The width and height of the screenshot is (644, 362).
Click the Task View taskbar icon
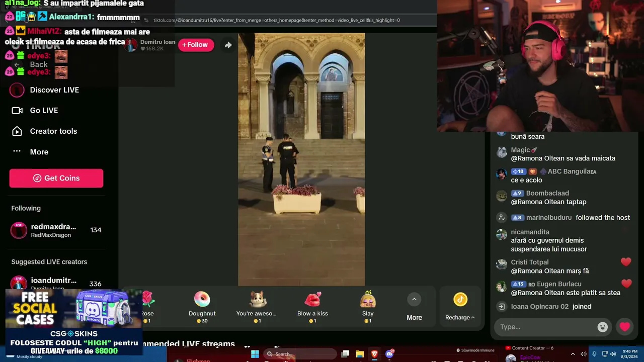[345, 354]
